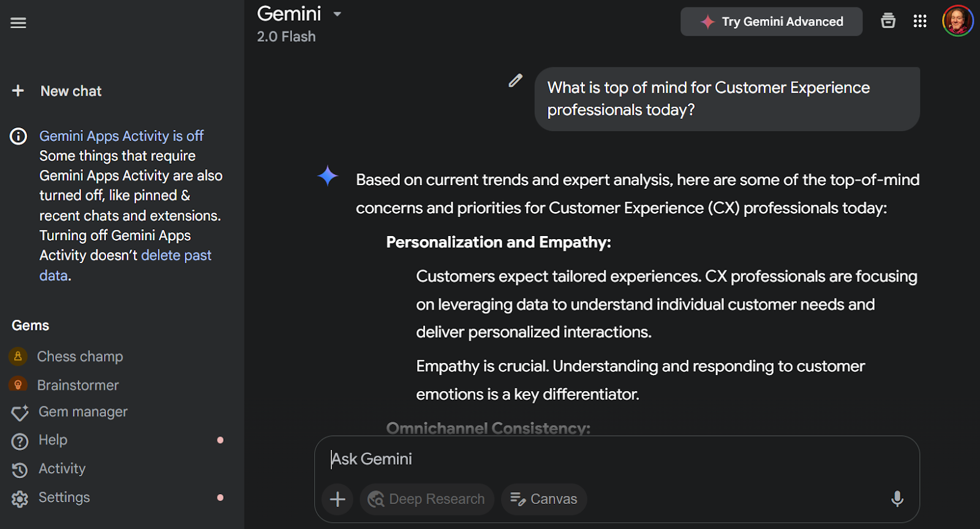Click the info icon beside Activity notice
This screenshot has height=529, width=980.
click(x=18, y=136)
